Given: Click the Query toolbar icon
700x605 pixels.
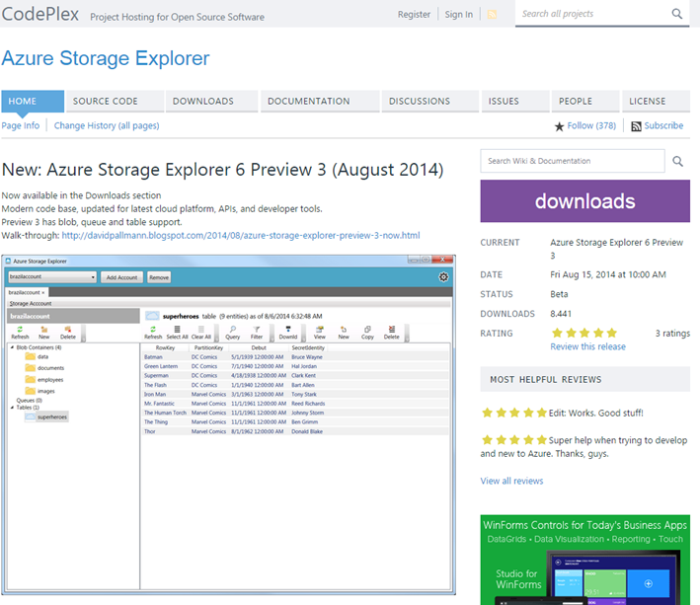Looking at the screenshot, I should [233, 330].
